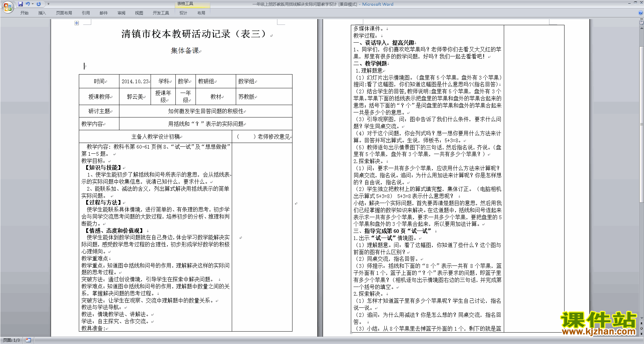The height and width of the screenshot is (344, 644).
Task: Open the 开始 ribbon tab
Action: [24, 13]
